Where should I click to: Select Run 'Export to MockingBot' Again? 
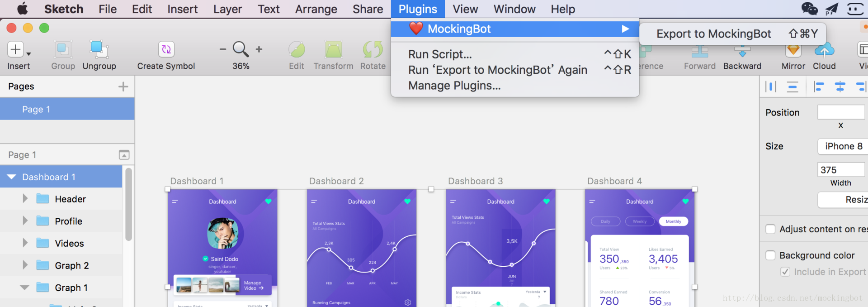[x=515, y=70]
